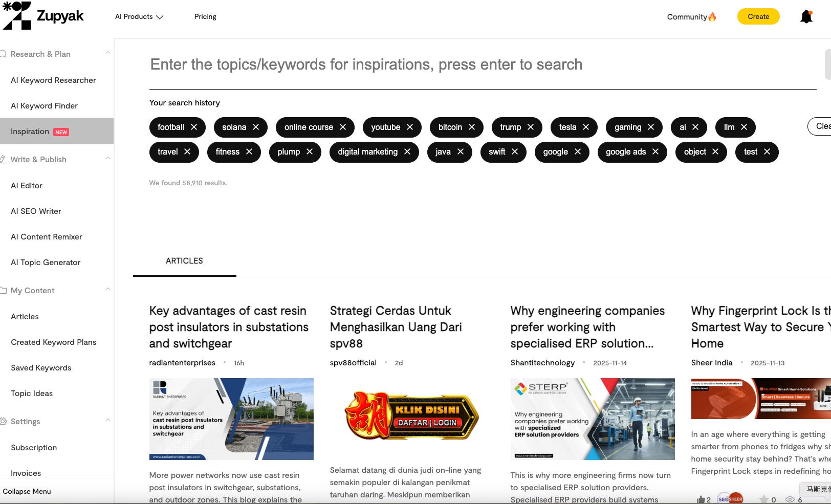Remove the ai search chip
This screenshot has width=831, height=504.
[695, 127]
